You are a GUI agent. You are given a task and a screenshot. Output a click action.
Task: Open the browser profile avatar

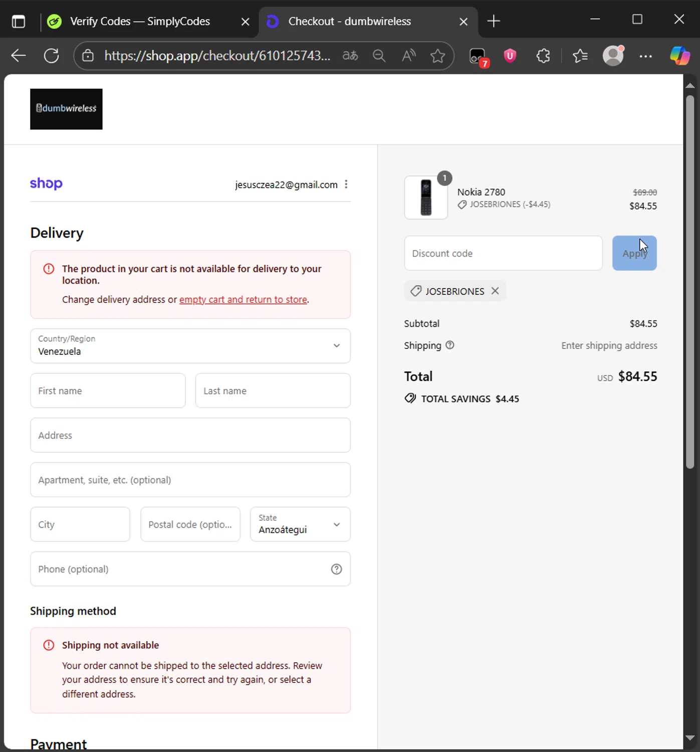[x=613, y=56]
